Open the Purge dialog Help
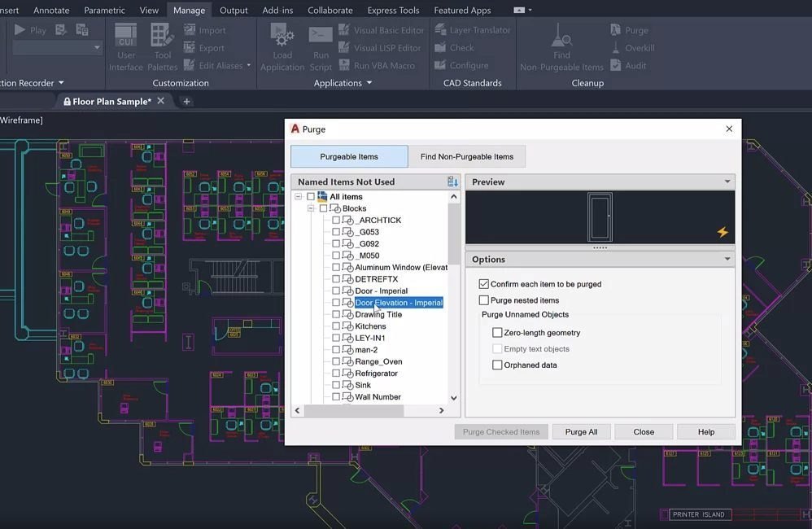 click(x=705, y=431)
